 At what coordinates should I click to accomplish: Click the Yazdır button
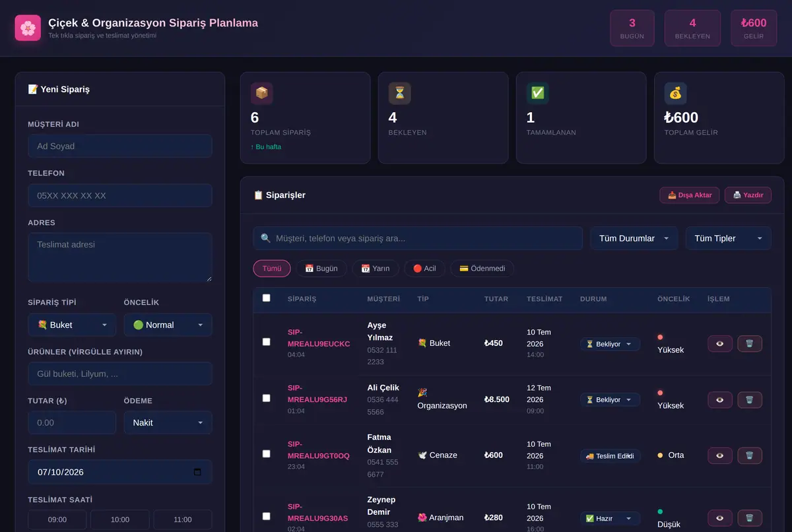click(x=748, y=195)
